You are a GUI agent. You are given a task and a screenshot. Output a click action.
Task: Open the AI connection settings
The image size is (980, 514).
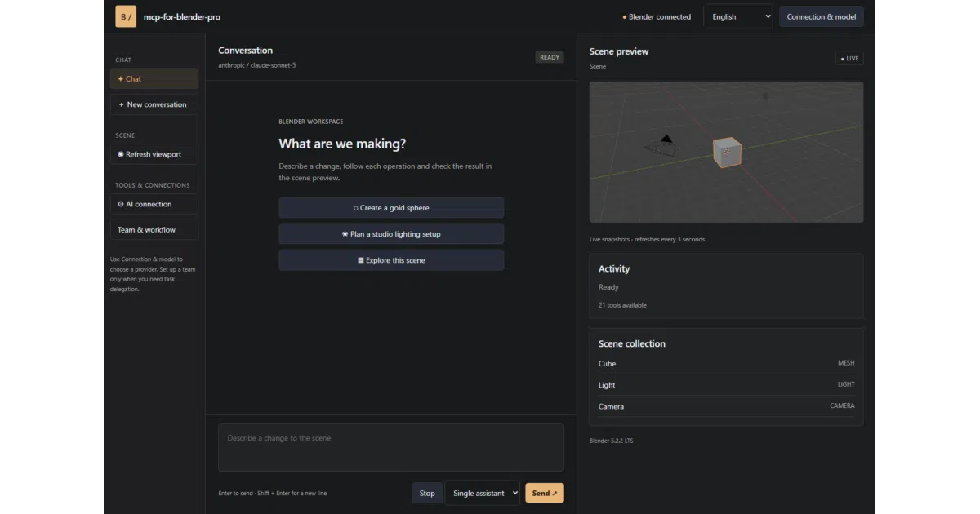pos(154,204)
